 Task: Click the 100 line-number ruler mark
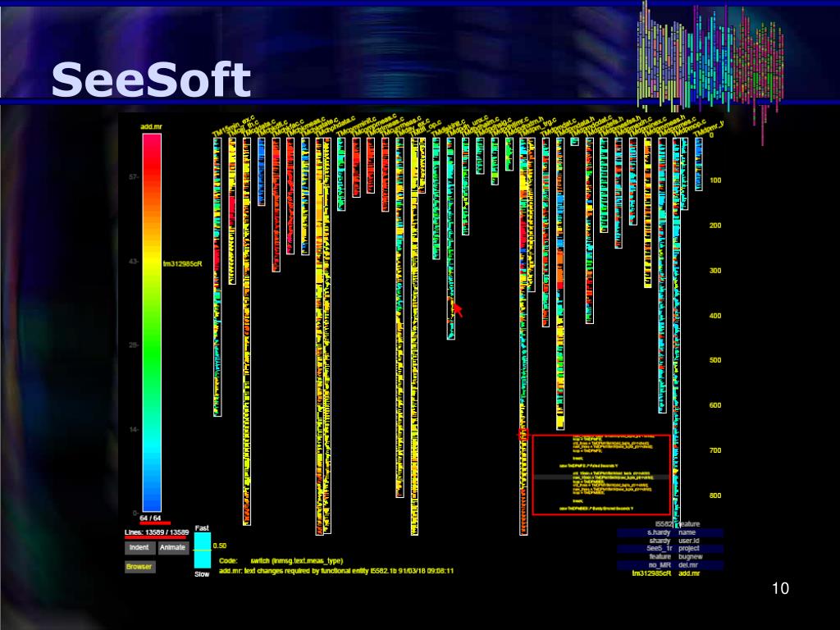point(715,180)
